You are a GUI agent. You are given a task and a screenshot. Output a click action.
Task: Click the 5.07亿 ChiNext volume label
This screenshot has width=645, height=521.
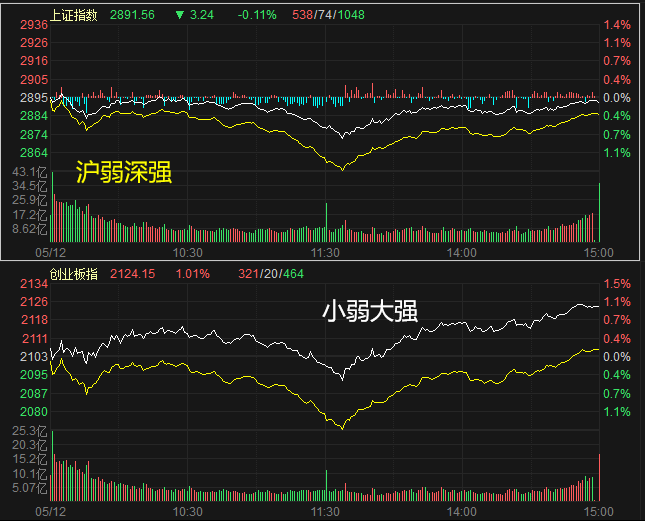[30, 488]
